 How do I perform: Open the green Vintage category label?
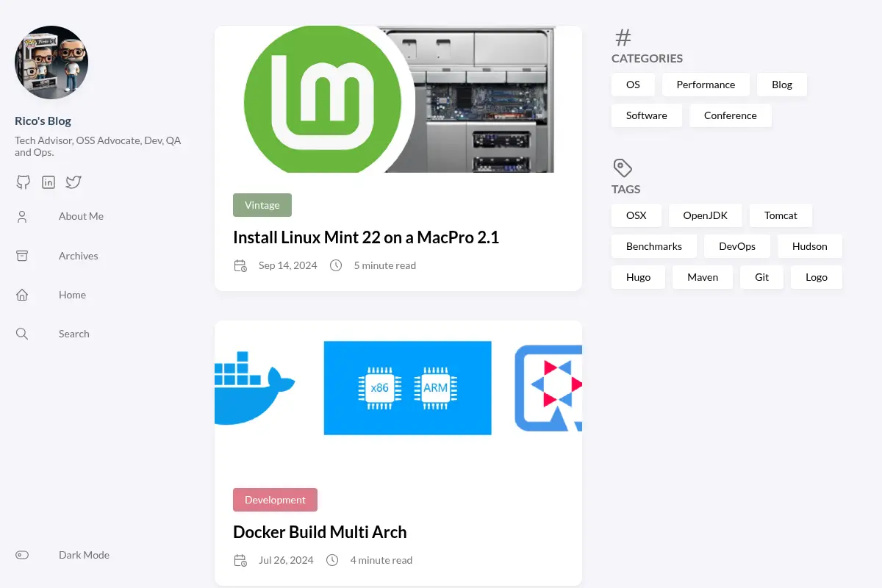click(x=262, y=205)
